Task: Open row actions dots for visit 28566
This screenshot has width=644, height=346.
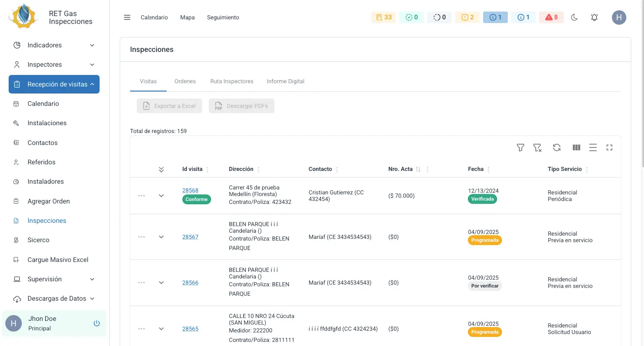Action: click(x=142, y=283)
